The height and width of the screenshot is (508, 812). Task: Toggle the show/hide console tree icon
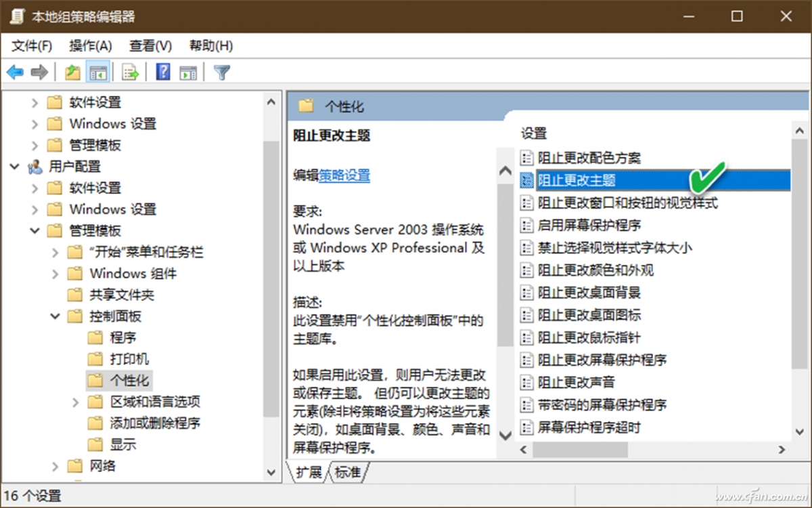98,72
